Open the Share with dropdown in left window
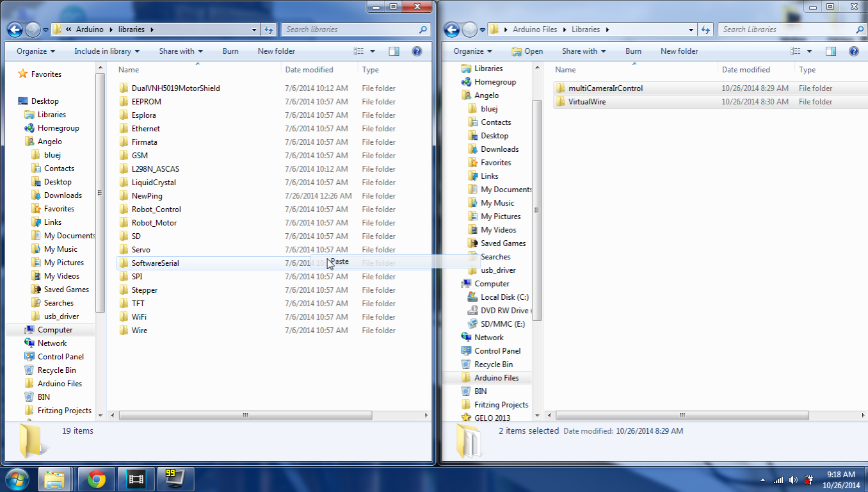 (x=181, y=51)
